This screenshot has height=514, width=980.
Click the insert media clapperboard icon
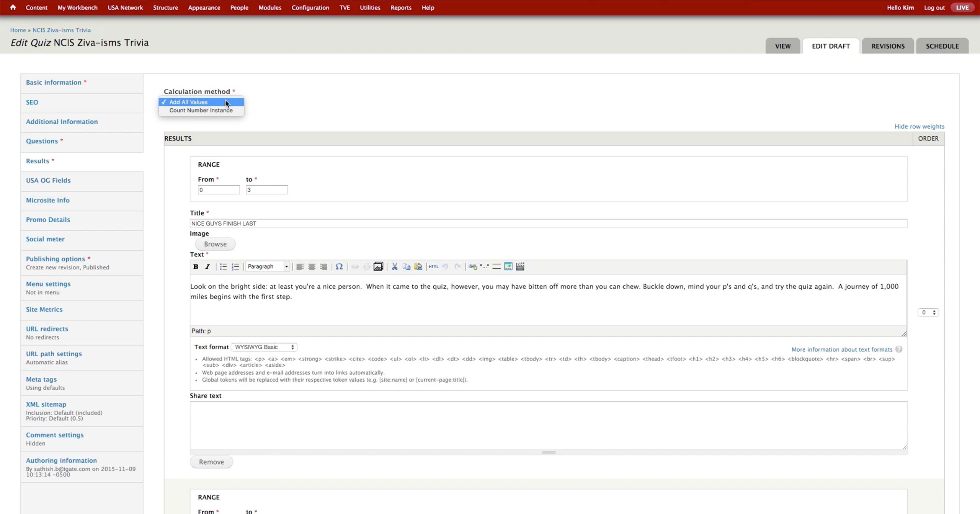[520, 267]
